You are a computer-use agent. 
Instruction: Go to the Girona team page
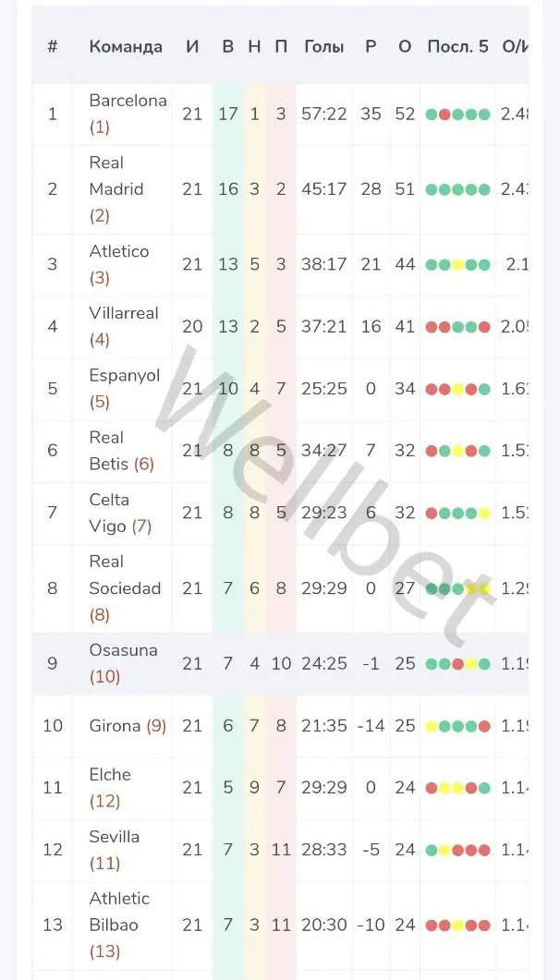point(116,726)
